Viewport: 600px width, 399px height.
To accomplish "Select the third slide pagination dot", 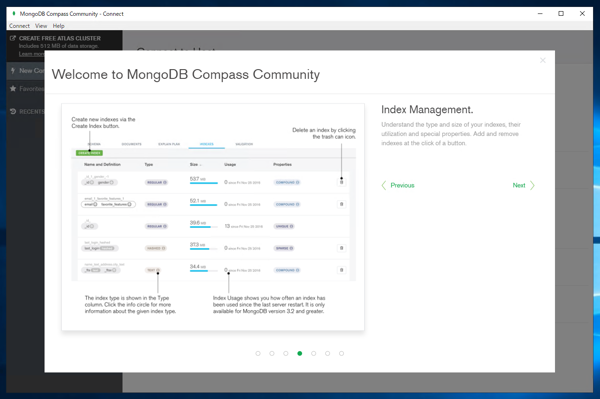I will (x=285, y=353).
